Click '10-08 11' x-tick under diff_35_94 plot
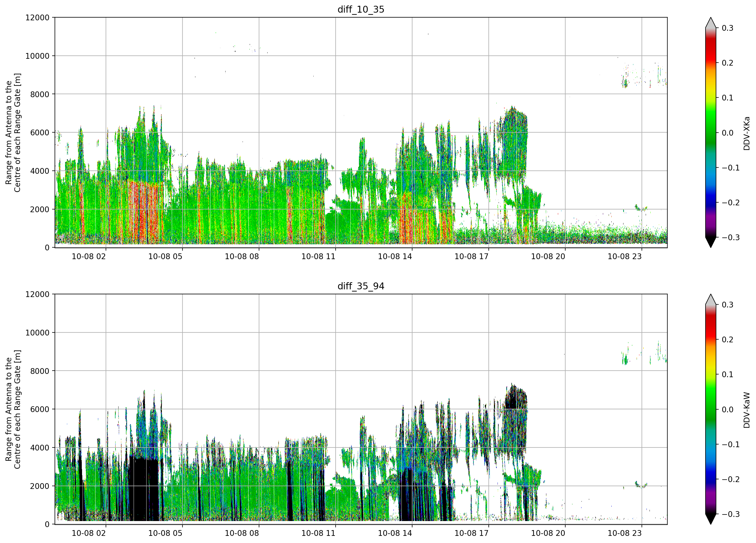Viewport: 756px width, 543px height. 318,533
